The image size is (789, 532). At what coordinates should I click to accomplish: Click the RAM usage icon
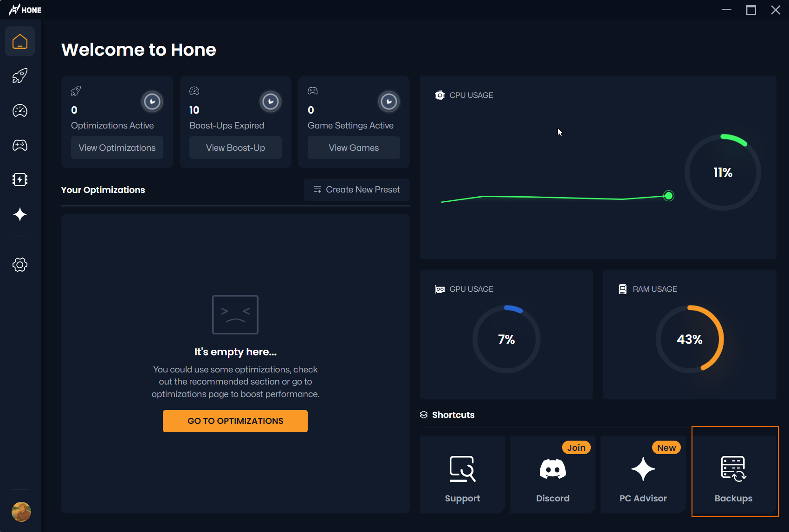(x=623, y=289)
